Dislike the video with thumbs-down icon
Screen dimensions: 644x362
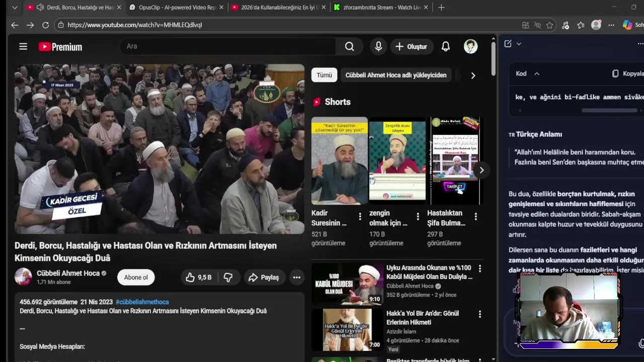coord(228,278)
